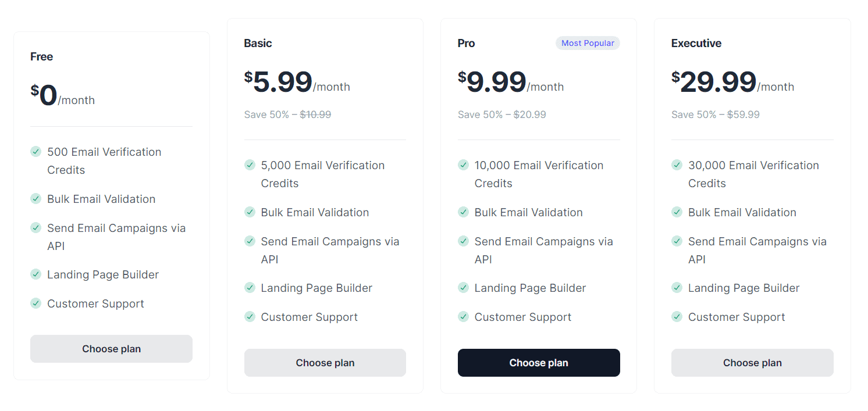The width and height of the screenshot is (868, 411).
Task: Click the Pro plan title
Action: pos(465,43)
